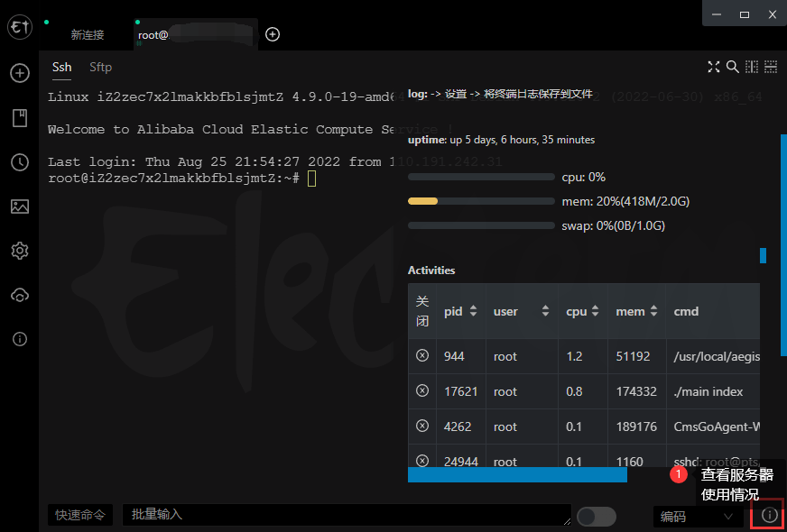
Task: Click the split terminal vertically icon
Action: pos(752,67)
